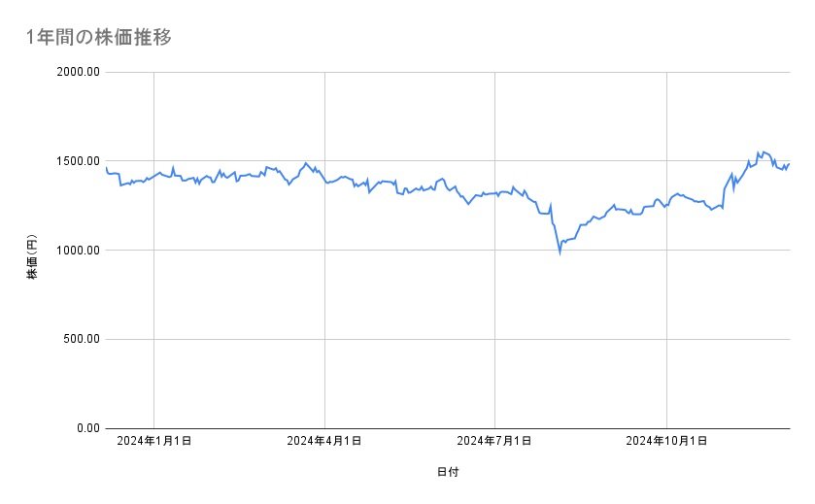
Task: Select the 2024年1月1日 x-axis label
Action: (153, 441)
